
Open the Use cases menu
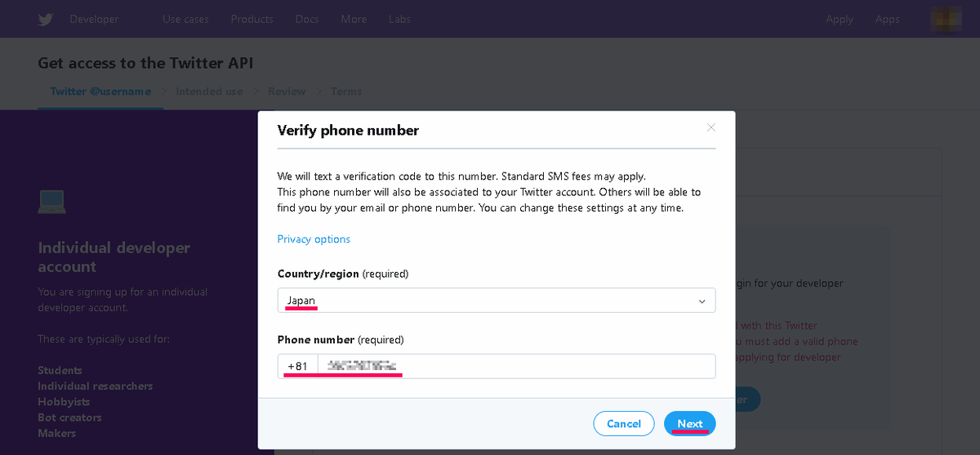[x=185, y=19]
